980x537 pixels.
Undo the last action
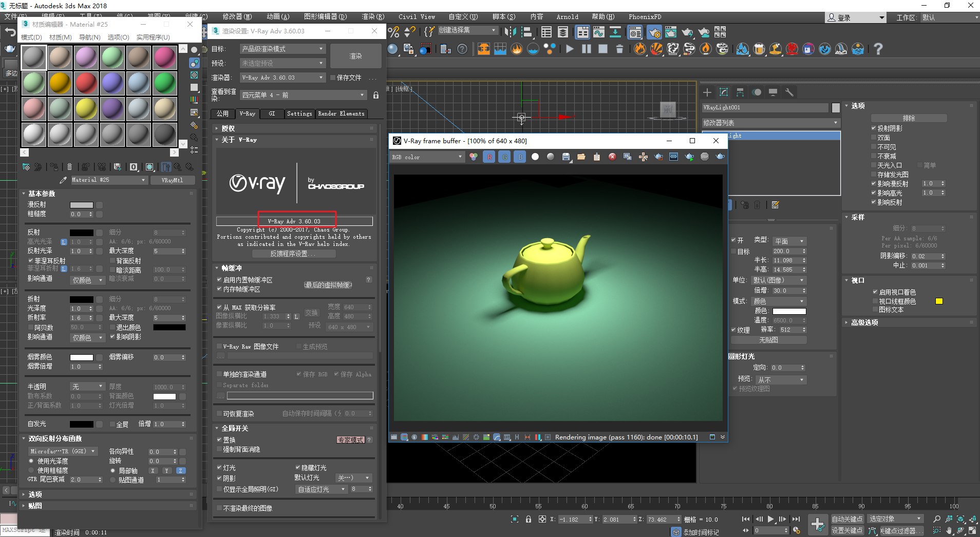click(10, 32)
